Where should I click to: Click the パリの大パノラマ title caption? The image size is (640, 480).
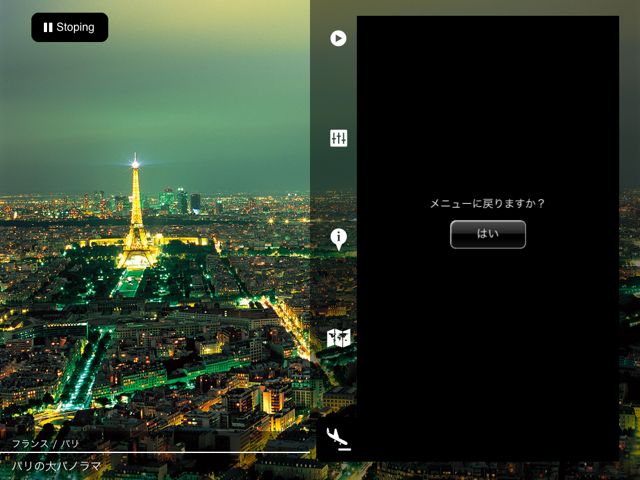pyautogui.click(x=56, y=466)
